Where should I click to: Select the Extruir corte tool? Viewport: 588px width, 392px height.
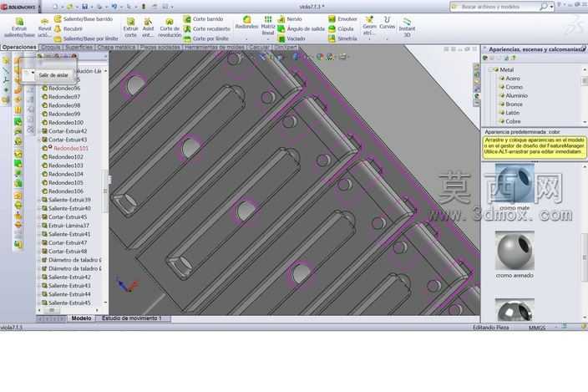pyautogui.click(x=130, y=28)
